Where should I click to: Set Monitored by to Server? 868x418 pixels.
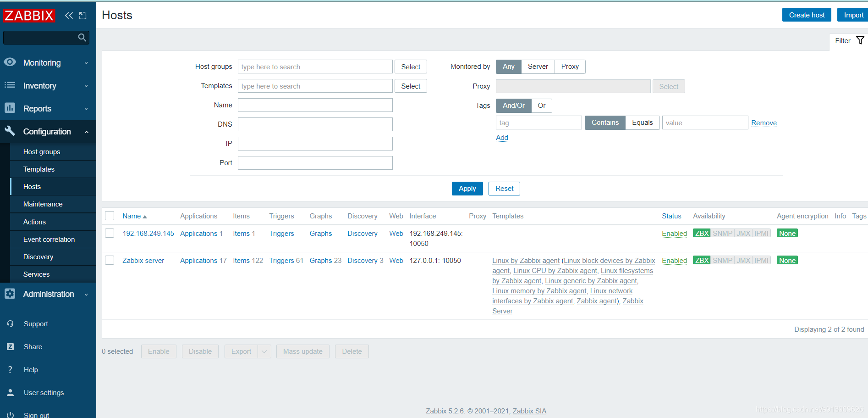(x=538, y=67)
